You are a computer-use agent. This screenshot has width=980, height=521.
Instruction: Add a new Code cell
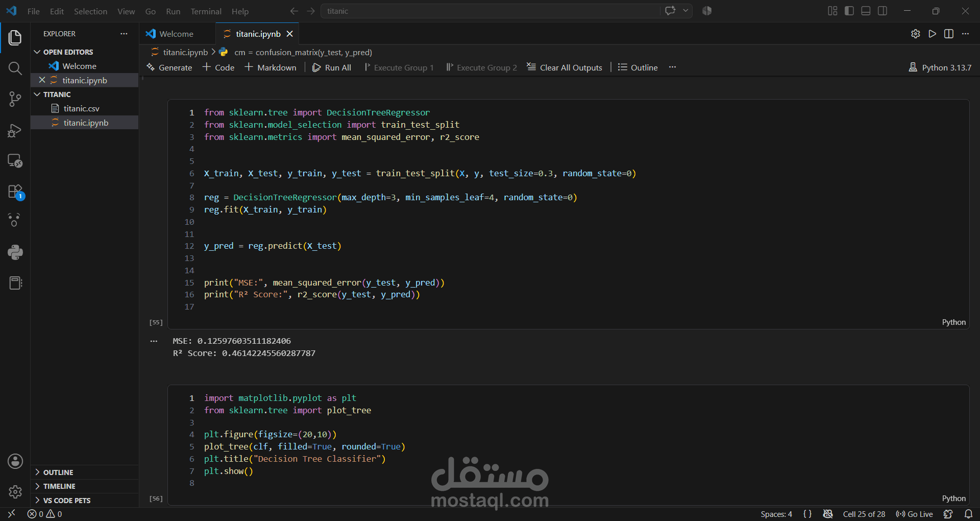click(x=218, y=67)
